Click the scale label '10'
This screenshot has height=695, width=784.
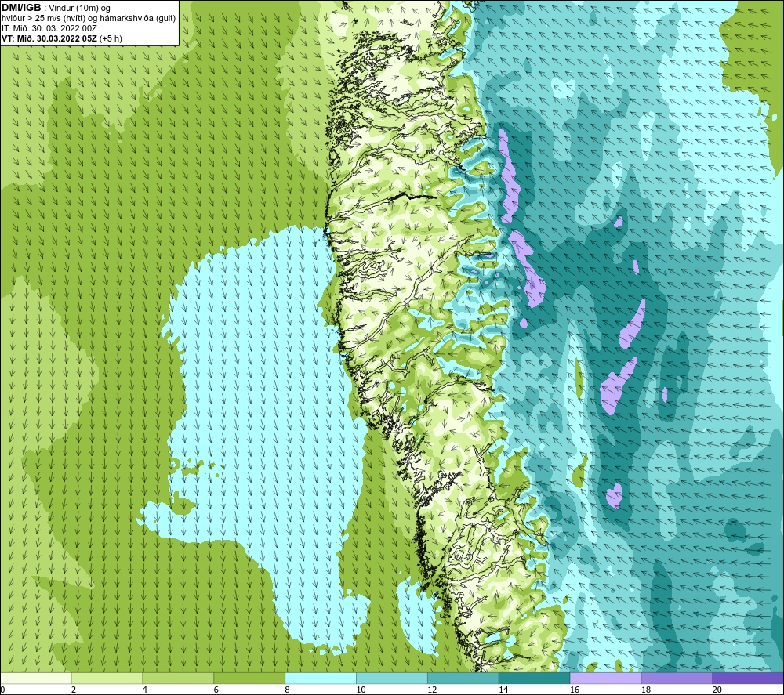[361, 690]
